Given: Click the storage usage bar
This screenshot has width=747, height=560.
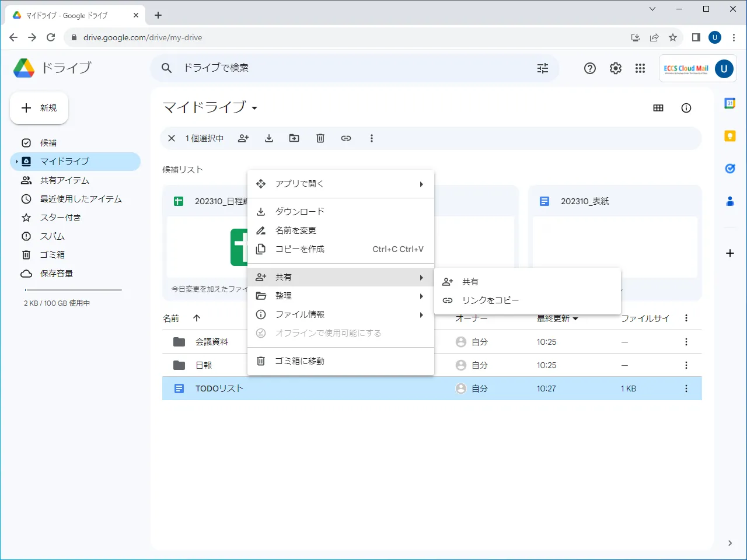Looking at the screenshot, I should pyautogui.click(x=74, y=290).
